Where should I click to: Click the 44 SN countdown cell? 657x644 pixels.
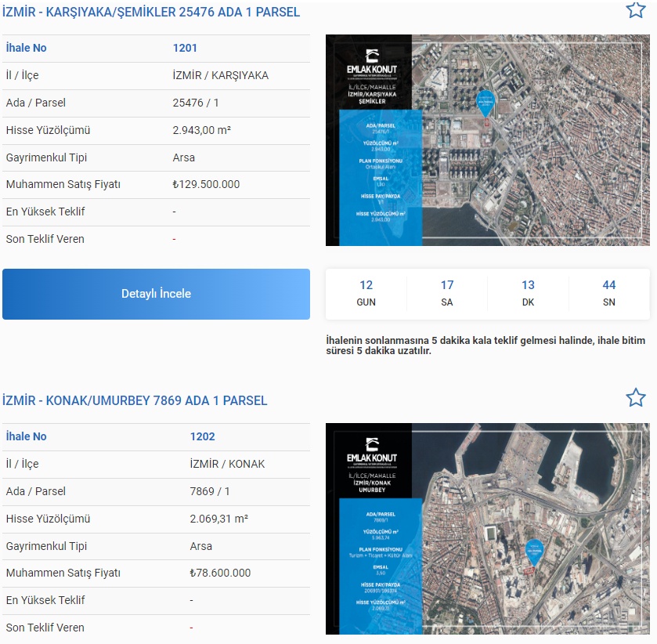tap(609, 294)
